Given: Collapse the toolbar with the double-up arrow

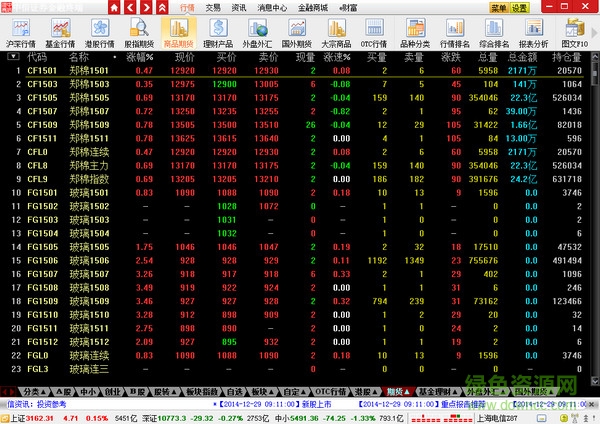Looking at the screenshot, I should click(x=162, y=7).
